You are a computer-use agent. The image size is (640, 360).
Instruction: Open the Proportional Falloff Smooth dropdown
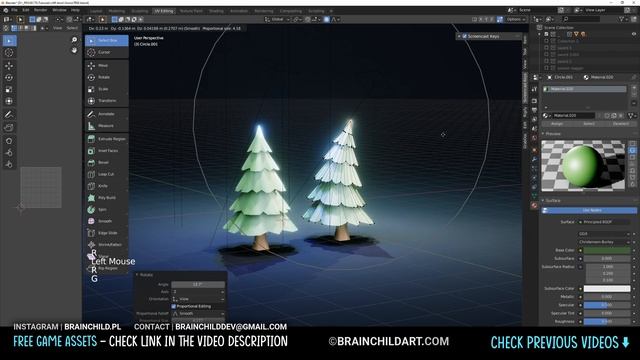198,313
